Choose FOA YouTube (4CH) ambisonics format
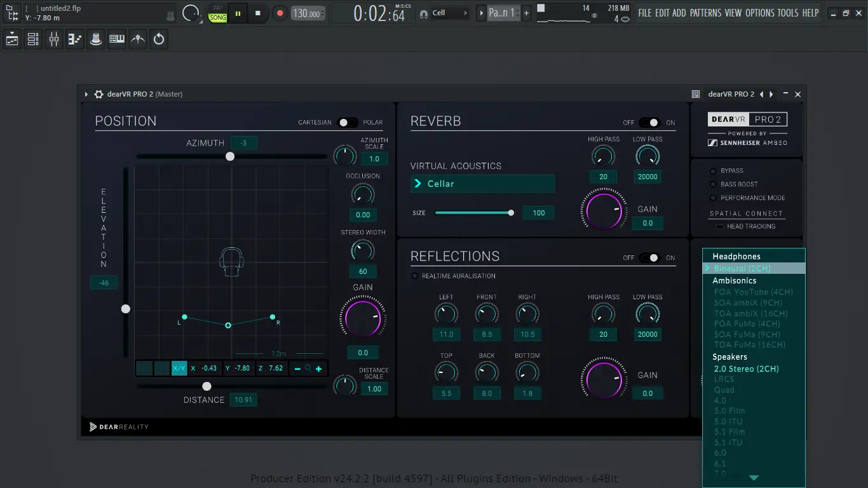Viewport: 868px width, 488px height. pyautogui.click(x=754, y=292)
